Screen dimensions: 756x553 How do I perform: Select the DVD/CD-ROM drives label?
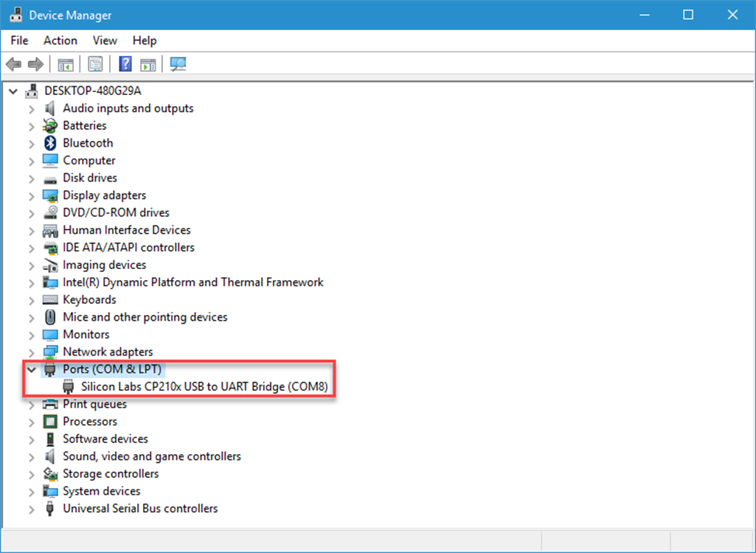[x=117, y=212]
